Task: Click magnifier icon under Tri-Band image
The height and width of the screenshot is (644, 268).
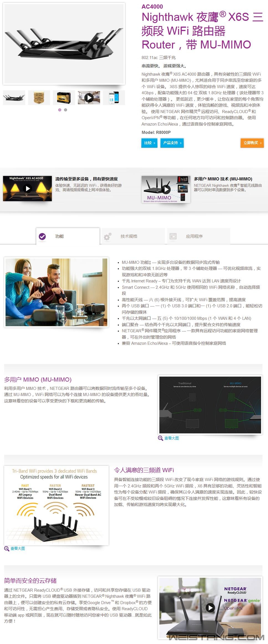Action: (x=7, y=548)
